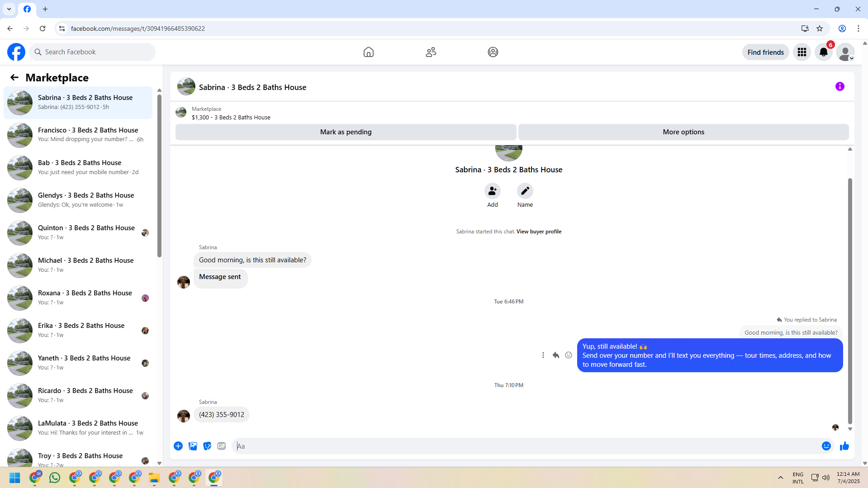This screenshot has width=868, height=488.
Task: Go to Home feed icon
Action: tap(369, 52)
